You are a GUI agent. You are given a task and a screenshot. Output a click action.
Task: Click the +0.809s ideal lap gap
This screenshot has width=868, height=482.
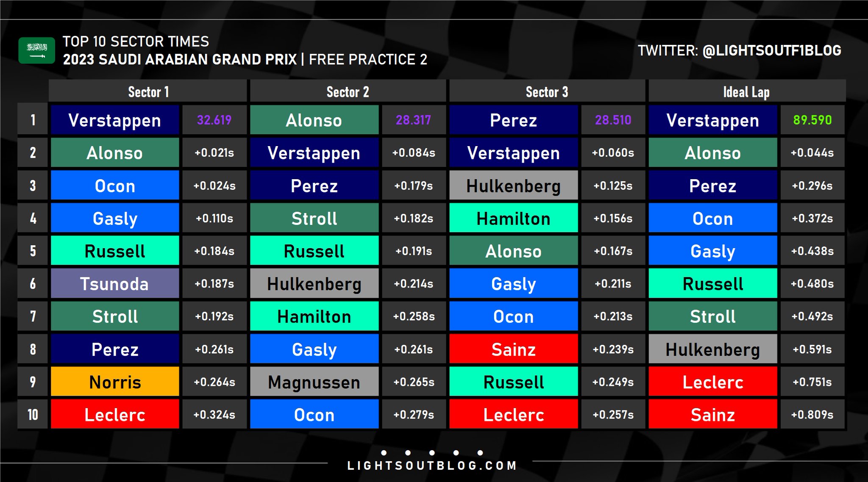point(812,415)
